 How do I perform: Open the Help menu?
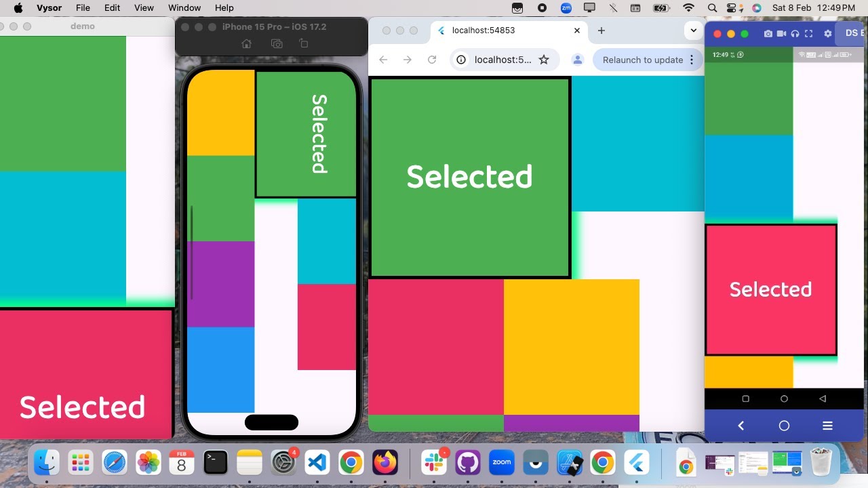pyautogui.click(x=224, y=8)
